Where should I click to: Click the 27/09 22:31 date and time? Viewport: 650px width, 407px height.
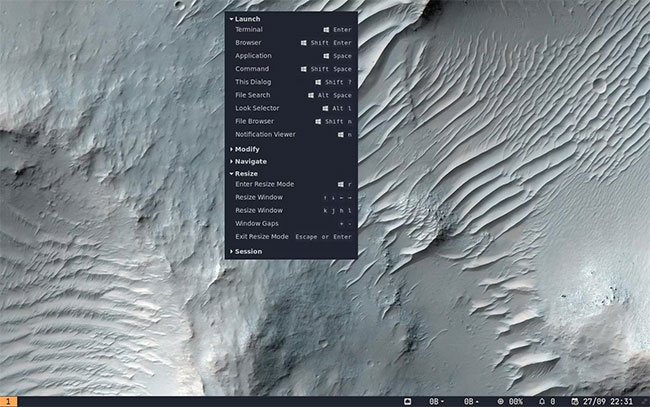coord(608,402)
